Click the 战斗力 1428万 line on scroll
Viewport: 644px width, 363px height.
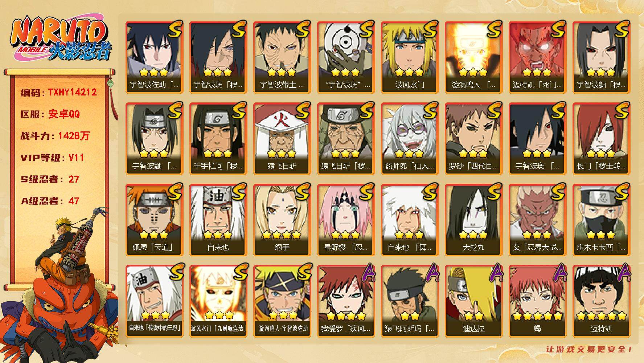[x=55, y=136]
